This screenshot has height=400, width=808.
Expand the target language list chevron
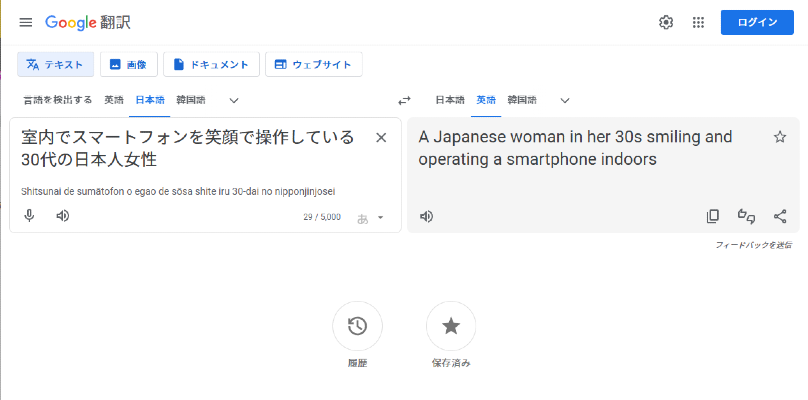tap(565, 101)
